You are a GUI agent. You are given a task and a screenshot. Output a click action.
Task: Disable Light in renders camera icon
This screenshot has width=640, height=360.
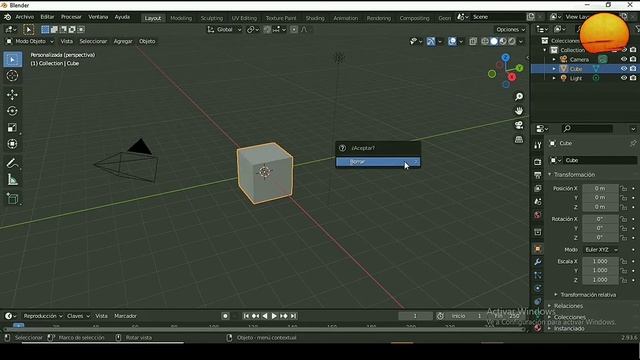[x=633, y=78]
